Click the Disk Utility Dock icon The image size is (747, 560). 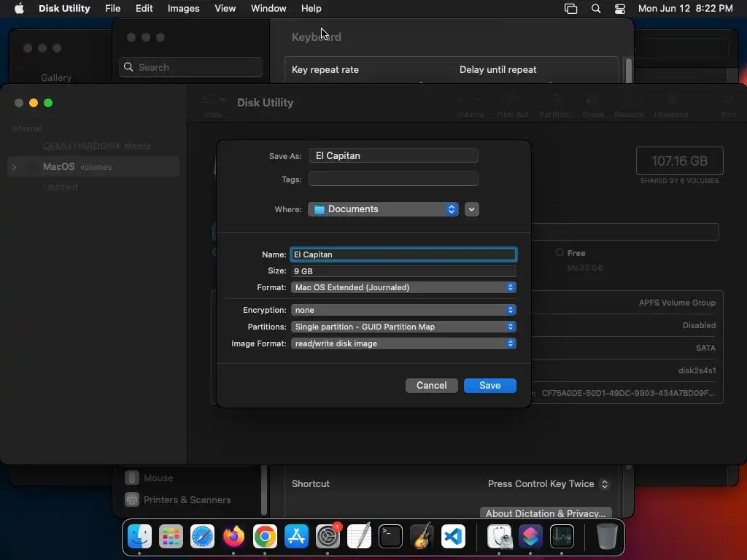(x=499, y=537)
